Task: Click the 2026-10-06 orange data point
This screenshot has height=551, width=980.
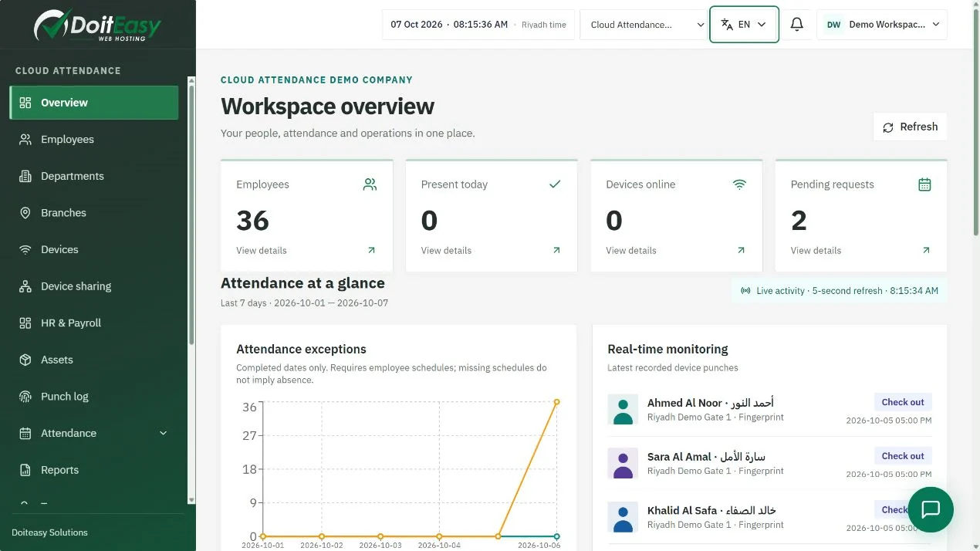Action: click(x=556, y=402)
